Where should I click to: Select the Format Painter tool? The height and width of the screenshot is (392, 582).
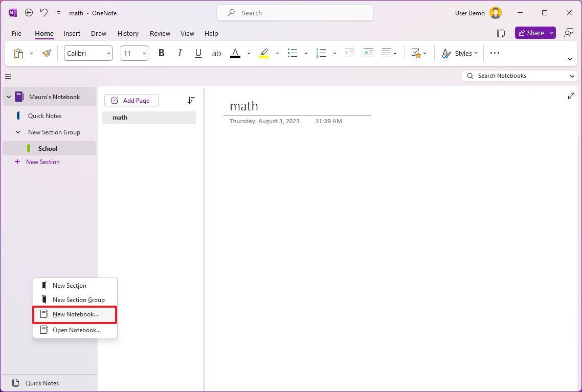[x=47, y=53]
